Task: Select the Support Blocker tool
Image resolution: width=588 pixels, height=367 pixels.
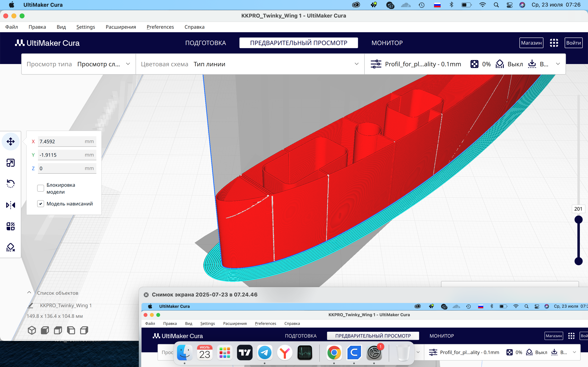Action: (10, 247)
